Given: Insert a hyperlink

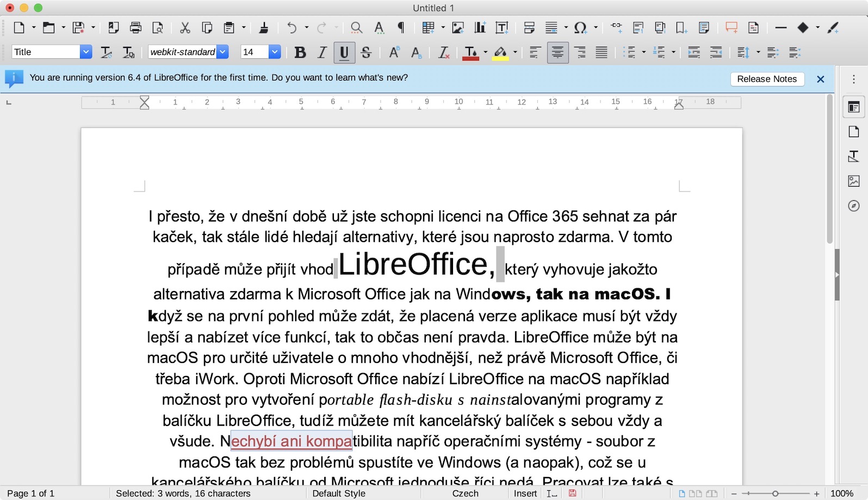Looking at the screenshot, I should click(x=616, y=28).
